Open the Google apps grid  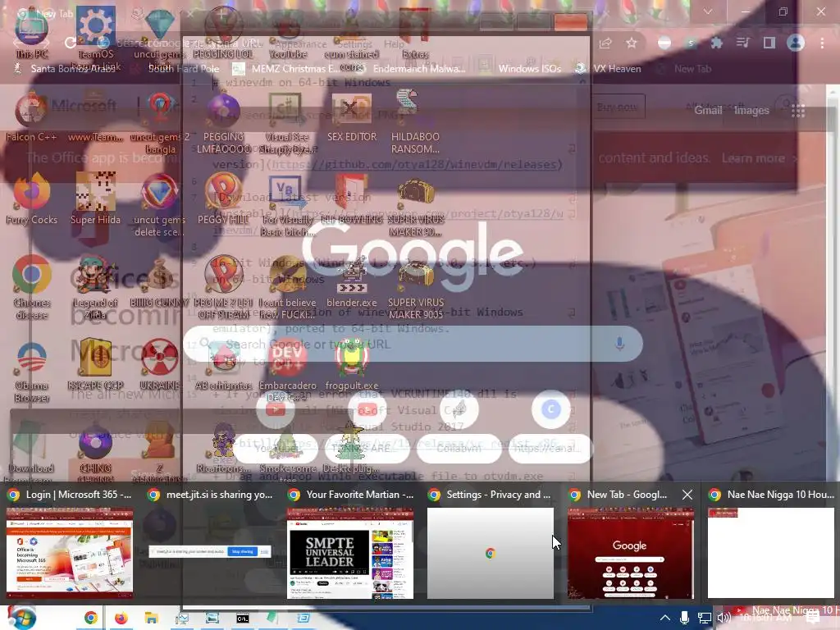pyautogui.click(x=798, y=111)
